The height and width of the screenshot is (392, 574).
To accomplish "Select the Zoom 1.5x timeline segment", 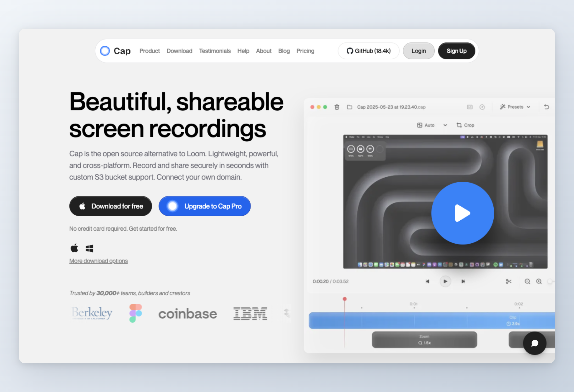I will coord(424,340).
